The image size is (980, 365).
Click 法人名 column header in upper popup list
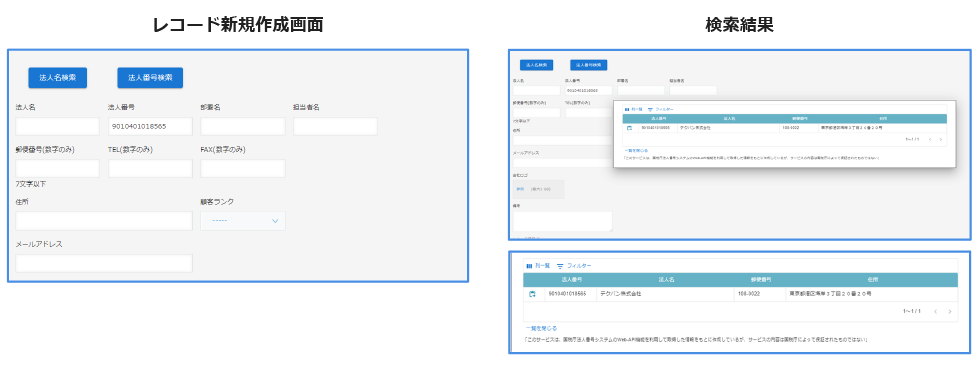click(x=728, y=118)
